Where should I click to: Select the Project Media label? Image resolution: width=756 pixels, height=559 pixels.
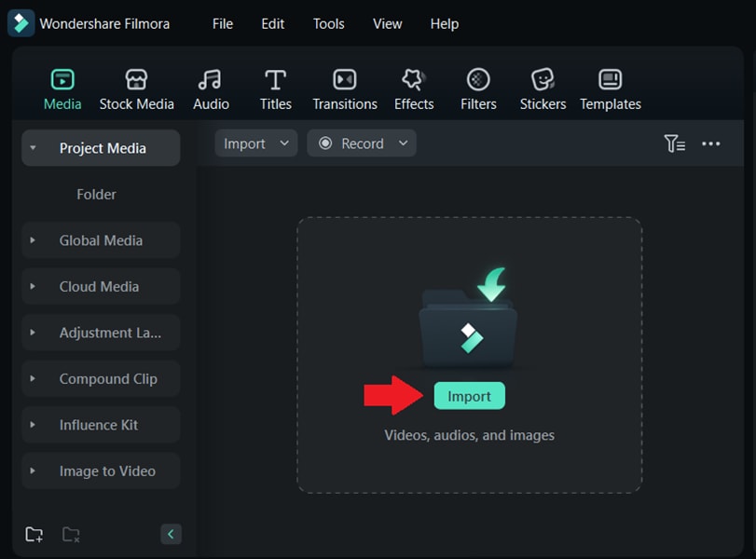click(103, 148)
